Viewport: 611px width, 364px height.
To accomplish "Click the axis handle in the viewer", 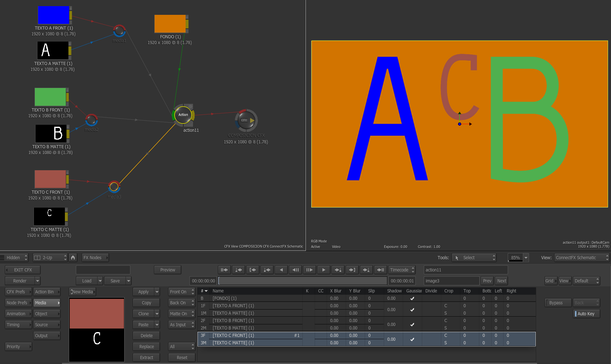I will pos(460,124).
